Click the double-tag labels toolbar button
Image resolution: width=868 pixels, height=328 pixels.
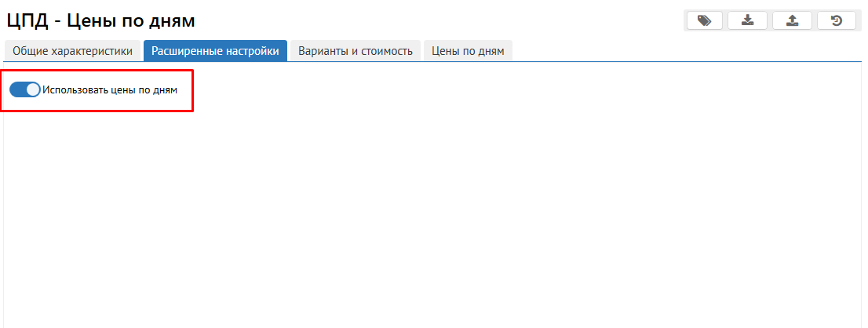[705, 20]
